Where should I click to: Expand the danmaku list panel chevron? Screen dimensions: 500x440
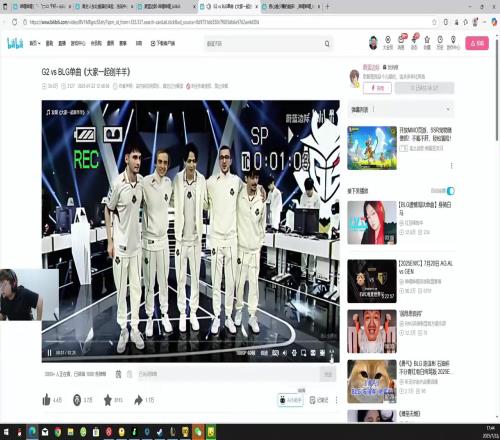click(x=448, y=109)
